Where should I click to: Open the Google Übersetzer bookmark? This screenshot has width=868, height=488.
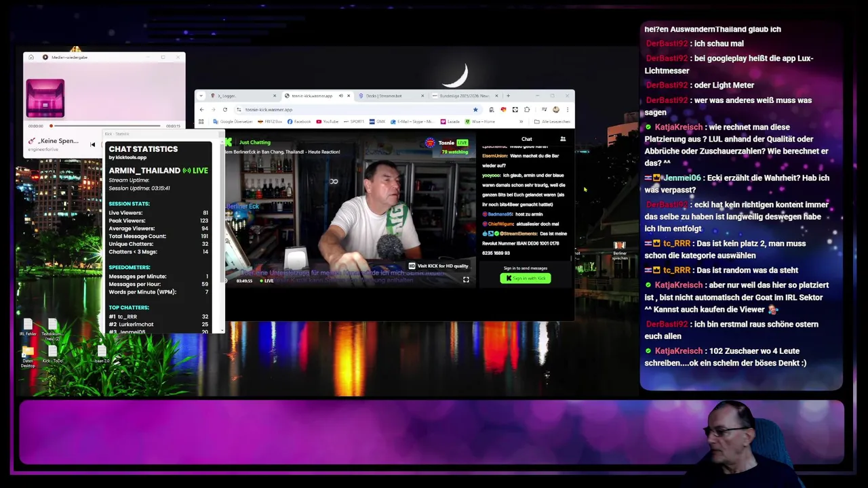233,122
